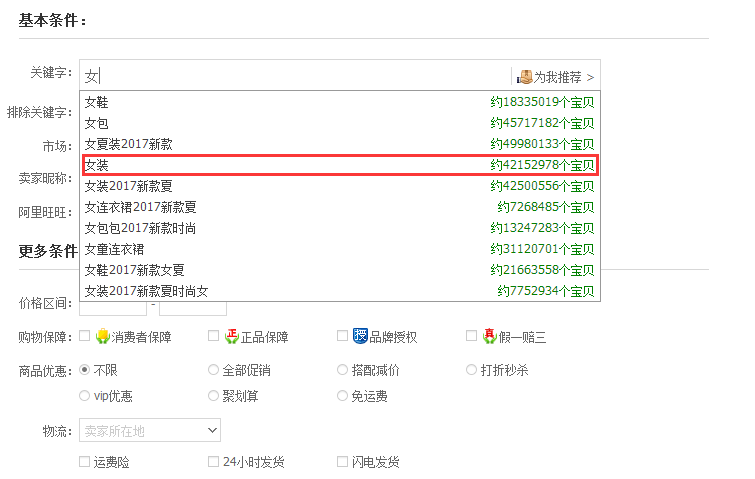Select the 免运费 radio option

coord(343,396)
